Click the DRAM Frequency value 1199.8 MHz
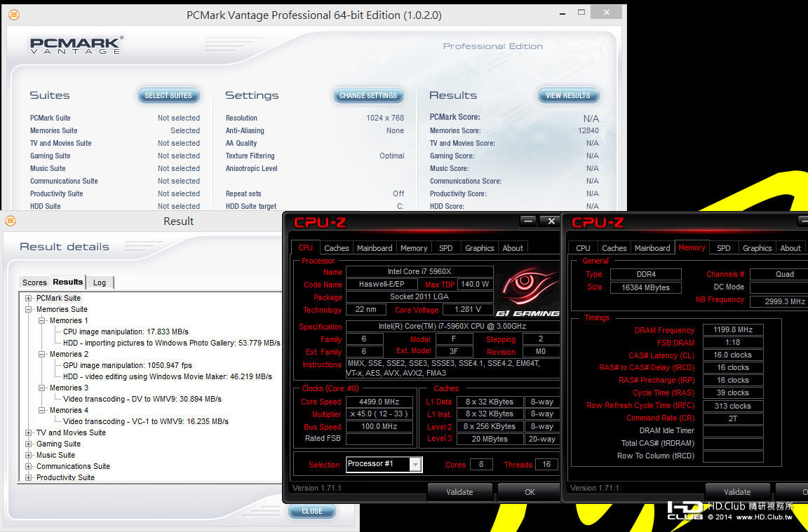808x532 pixels. coord(733,329)
